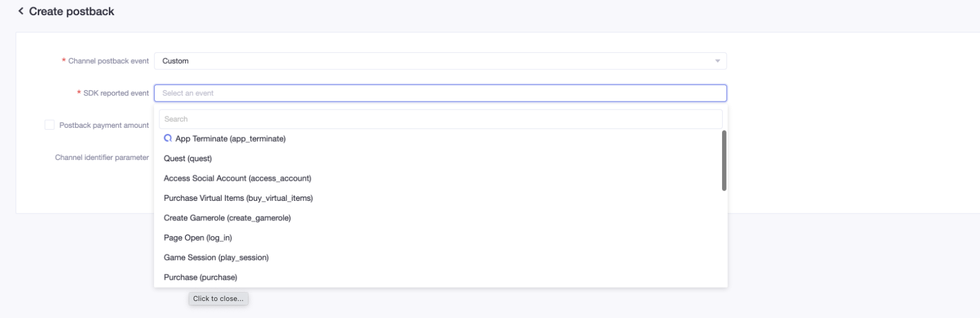Click the Postback payment amount label
The height and width of the screenshot is (318, 980).
tap(104, 125)
